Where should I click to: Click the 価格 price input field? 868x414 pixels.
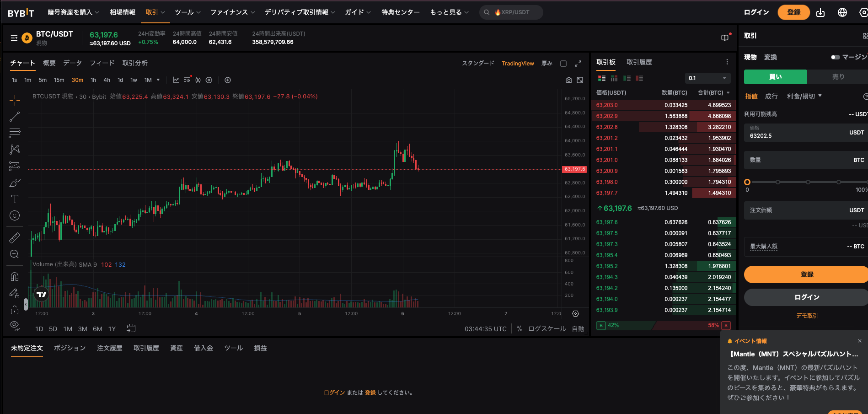click(x=807, y=133)
